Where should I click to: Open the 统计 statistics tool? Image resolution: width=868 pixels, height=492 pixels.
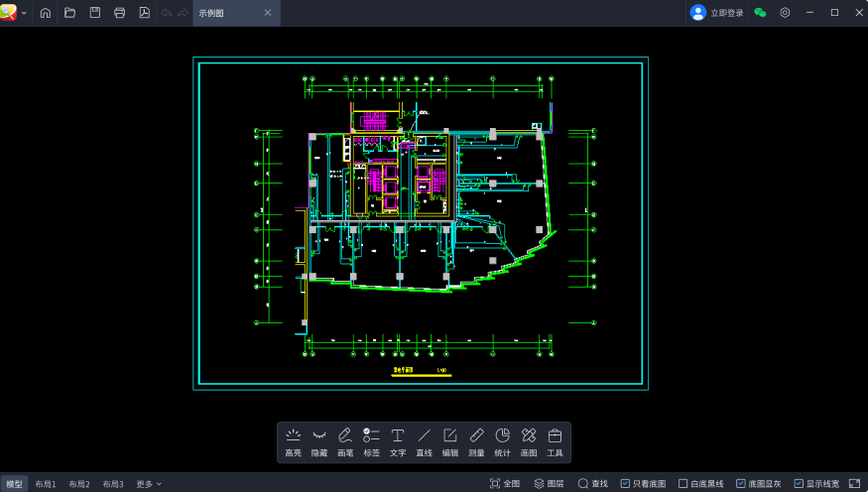pyautogui.click(x=502, y=441)
